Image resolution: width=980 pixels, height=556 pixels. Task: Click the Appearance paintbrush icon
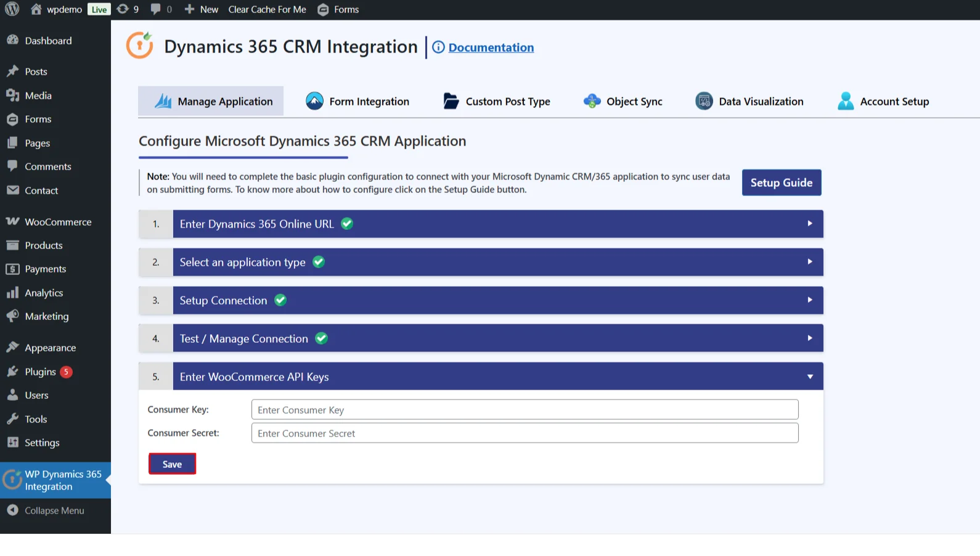pos(12,347)
